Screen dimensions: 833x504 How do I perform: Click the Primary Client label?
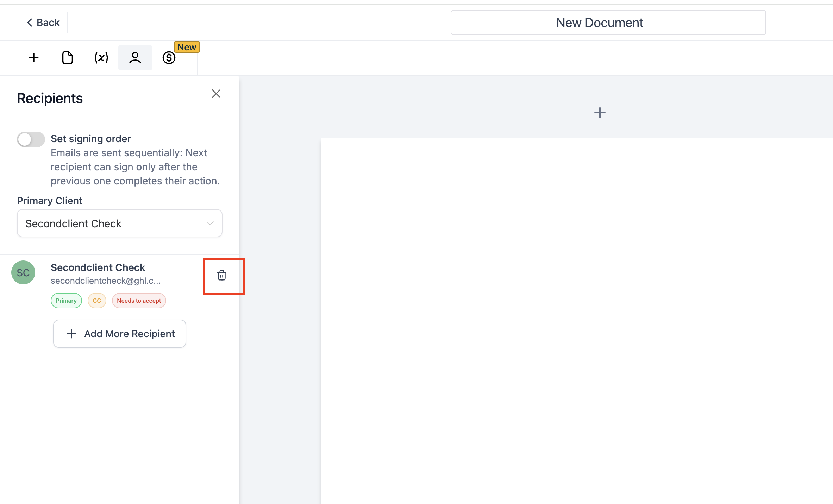pyautogui.click(x=50, y=201)
